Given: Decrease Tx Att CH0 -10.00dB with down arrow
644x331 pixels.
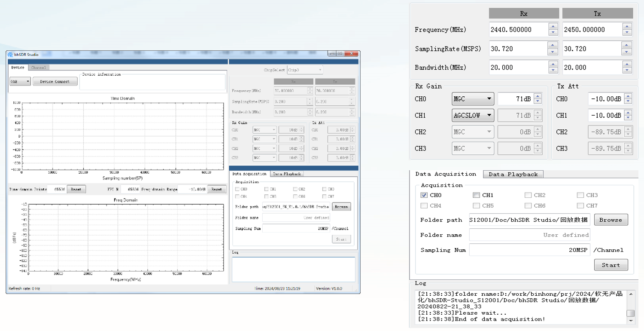Looking at the screenshot, I should [628, 102].
